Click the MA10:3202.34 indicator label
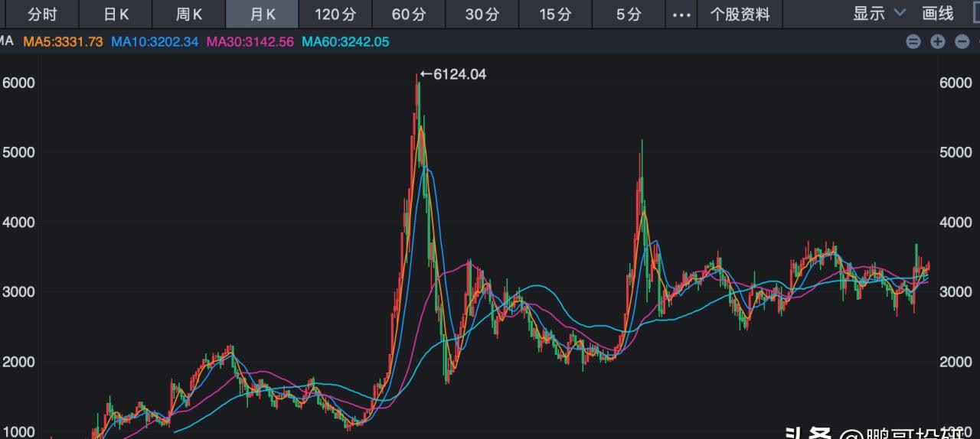 (155, 42)
